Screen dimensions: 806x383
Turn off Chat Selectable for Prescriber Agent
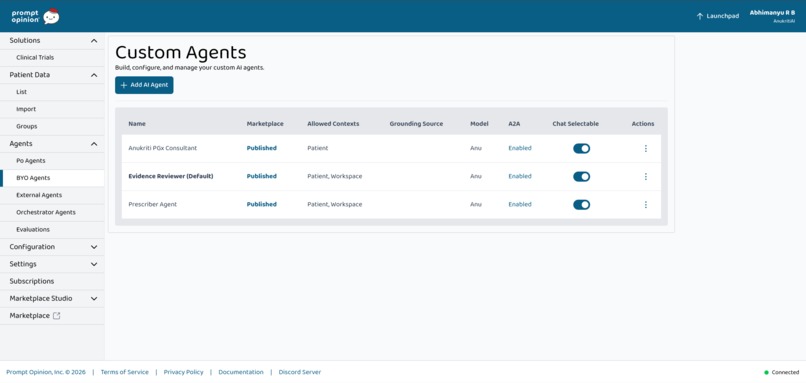581,205
